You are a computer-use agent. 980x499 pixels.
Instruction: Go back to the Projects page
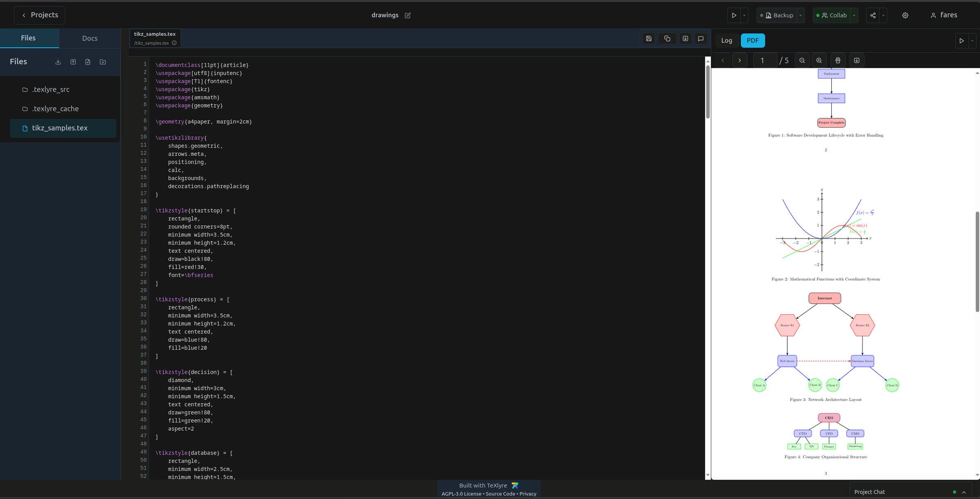[x=39, y=15]
